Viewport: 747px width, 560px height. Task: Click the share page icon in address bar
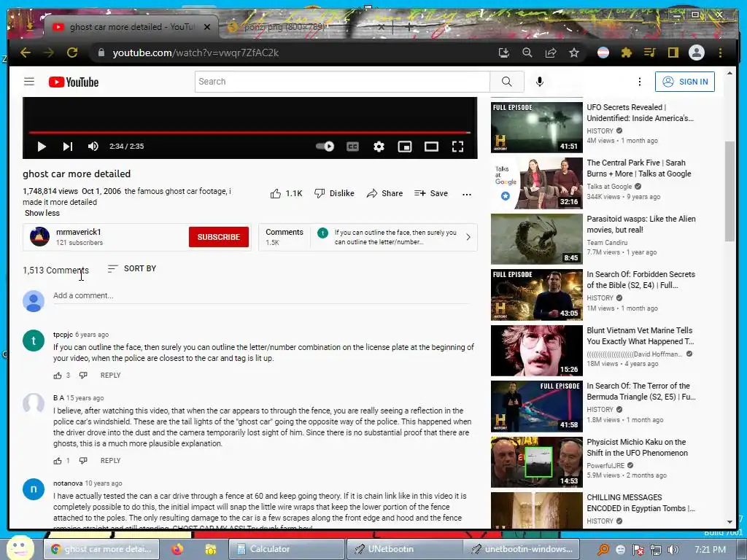point(551,52)
